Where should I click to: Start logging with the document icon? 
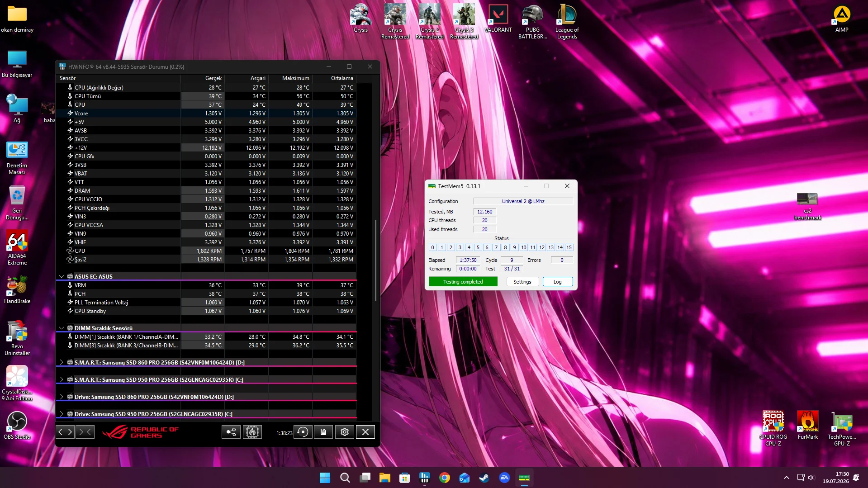[323, 432]
